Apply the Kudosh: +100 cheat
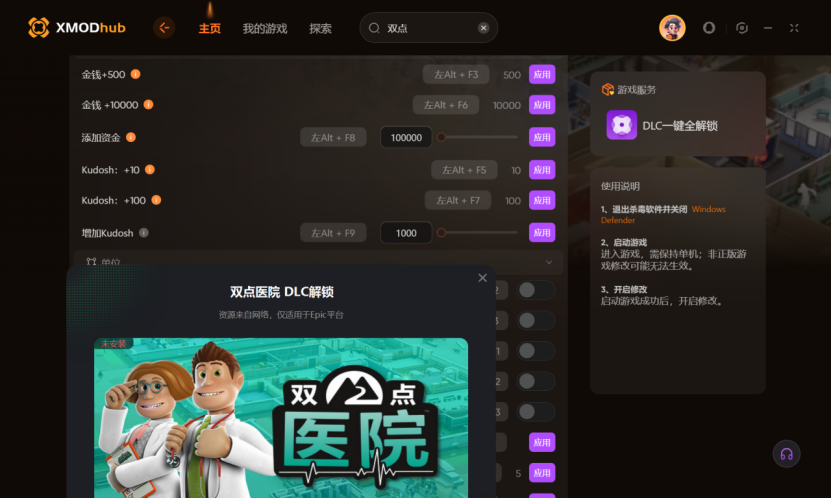Image resolution: width=831 pixels, height=498 pixels. [542, 200]
